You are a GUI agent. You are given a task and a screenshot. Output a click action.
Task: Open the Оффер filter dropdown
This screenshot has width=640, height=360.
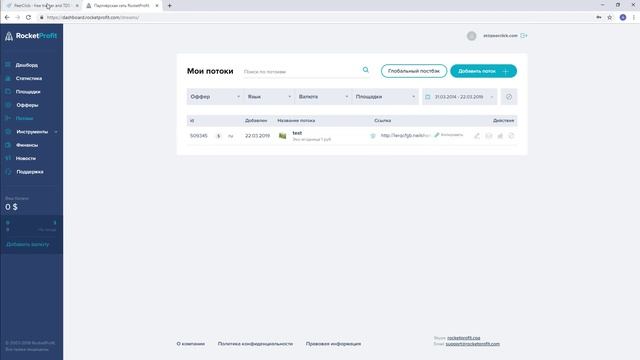(215, 97)
